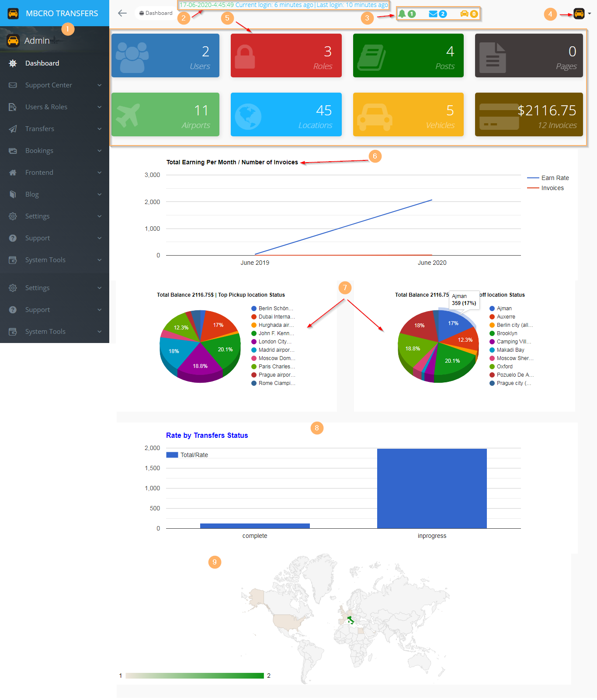Click the Transfers paper plane icon
597x700 pixels.
click(x=13, y=129)
